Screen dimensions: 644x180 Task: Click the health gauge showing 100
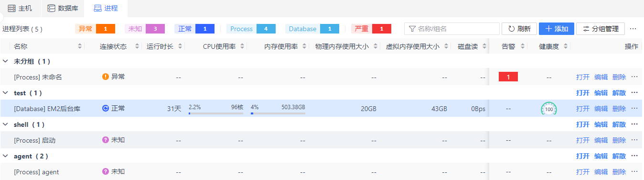549,109
